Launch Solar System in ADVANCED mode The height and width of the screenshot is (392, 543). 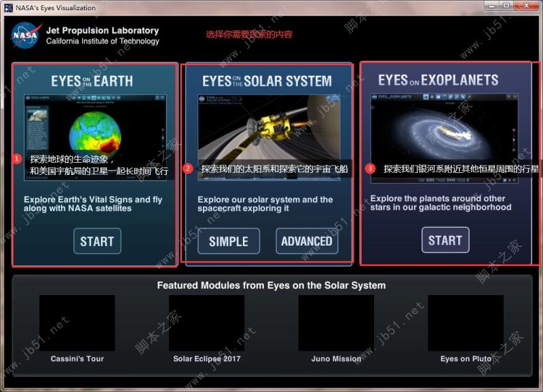[x=307, y=241]
